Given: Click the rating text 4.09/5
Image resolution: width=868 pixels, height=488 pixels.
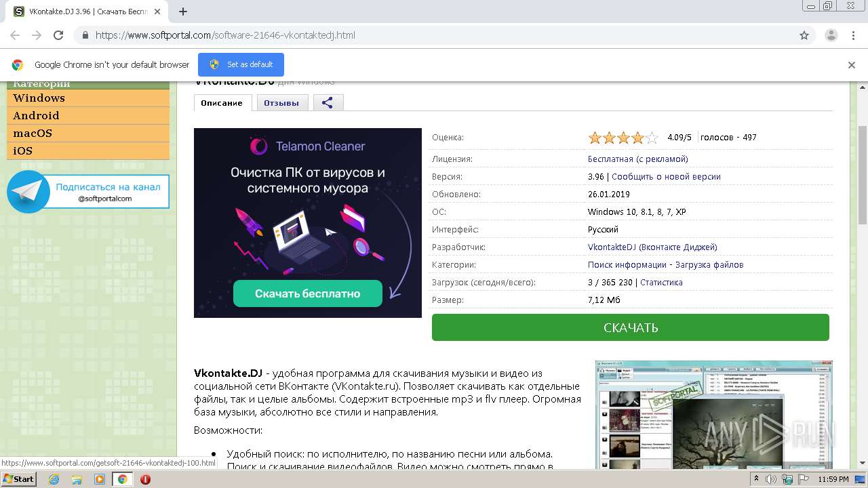Looking at the screenshot, I should click(679, 137).
